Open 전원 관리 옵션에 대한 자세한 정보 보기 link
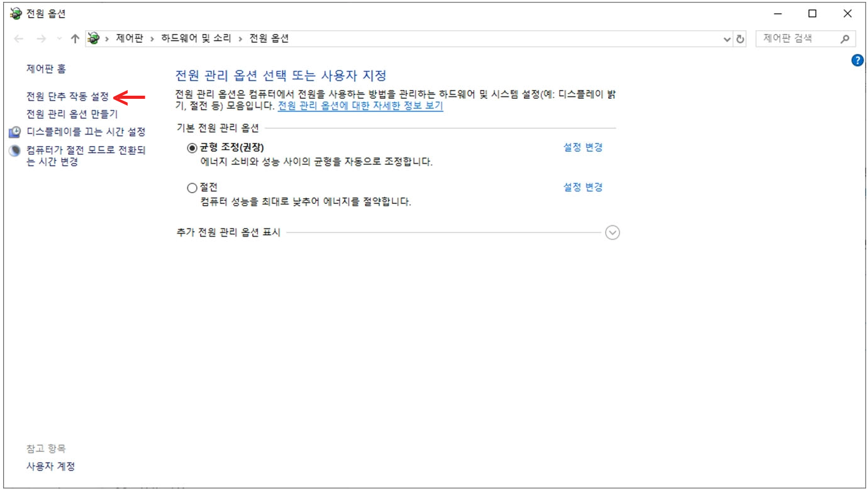The height and width of the screenshot is (491, 868). click(360, 106)
